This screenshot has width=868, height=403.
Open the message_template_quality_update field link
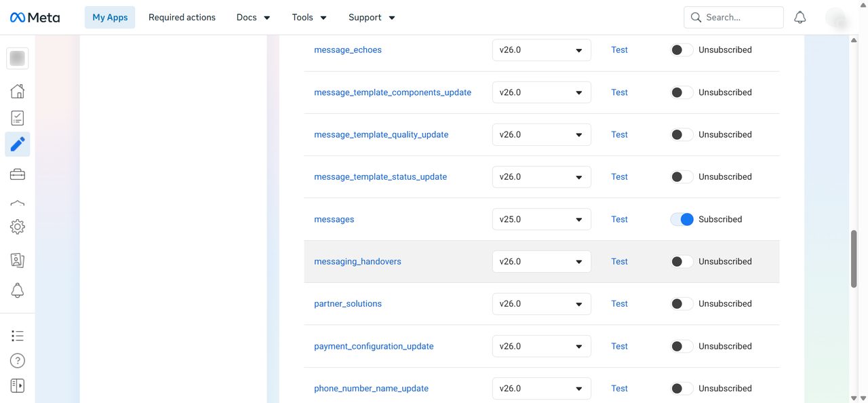click(381, 134)
